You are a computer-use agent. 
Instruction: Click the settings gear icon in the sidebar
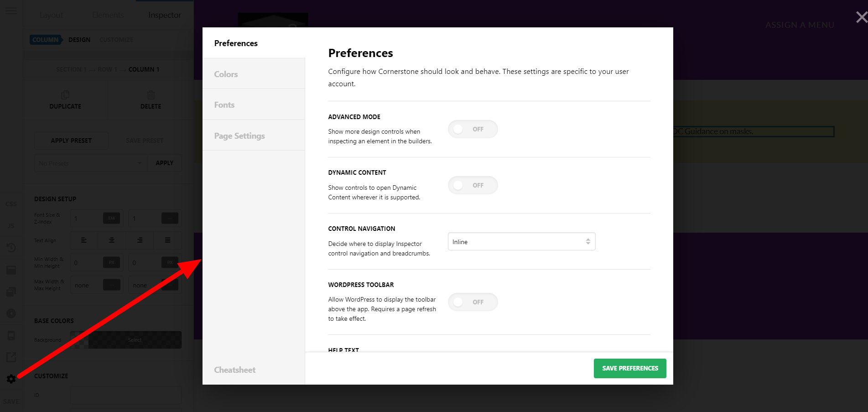coord(11,379)
